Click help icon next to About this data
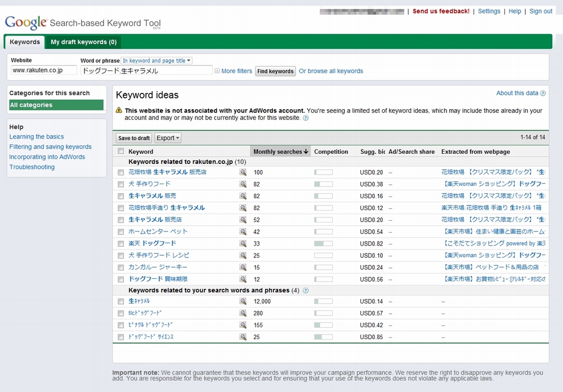 (543, 93)
